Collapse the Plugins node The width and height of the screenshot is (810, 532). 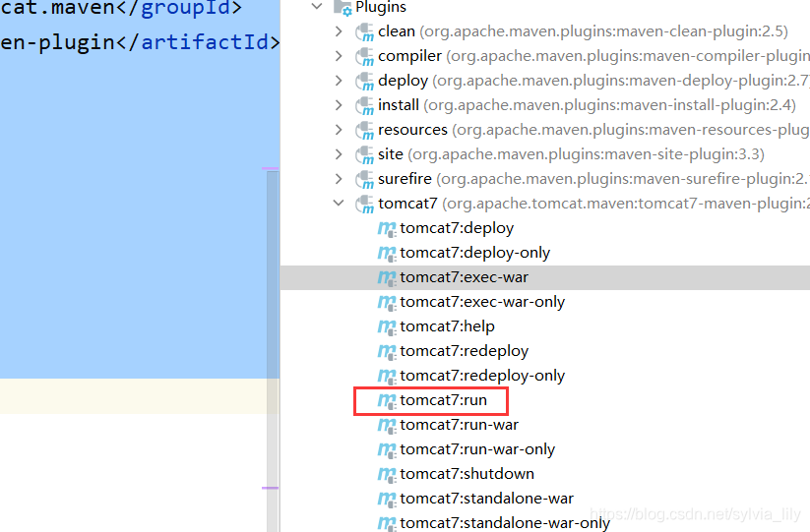pos(317,7)
